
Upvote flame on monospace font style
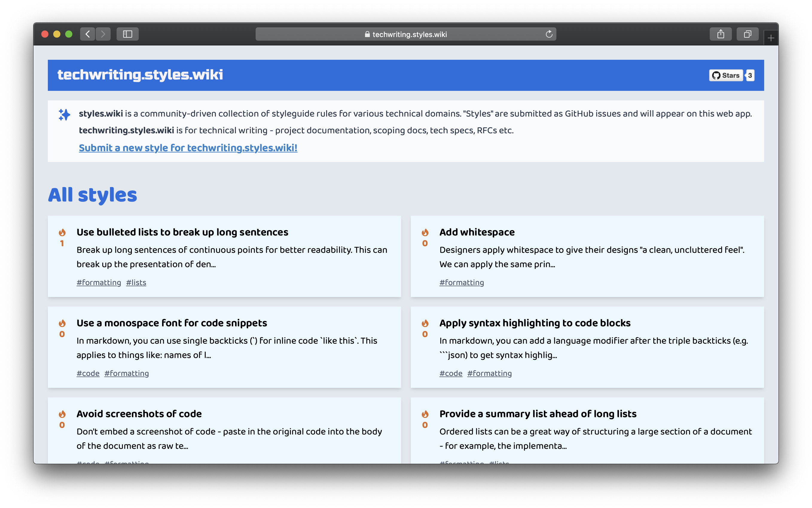click(x=62, y=323)
